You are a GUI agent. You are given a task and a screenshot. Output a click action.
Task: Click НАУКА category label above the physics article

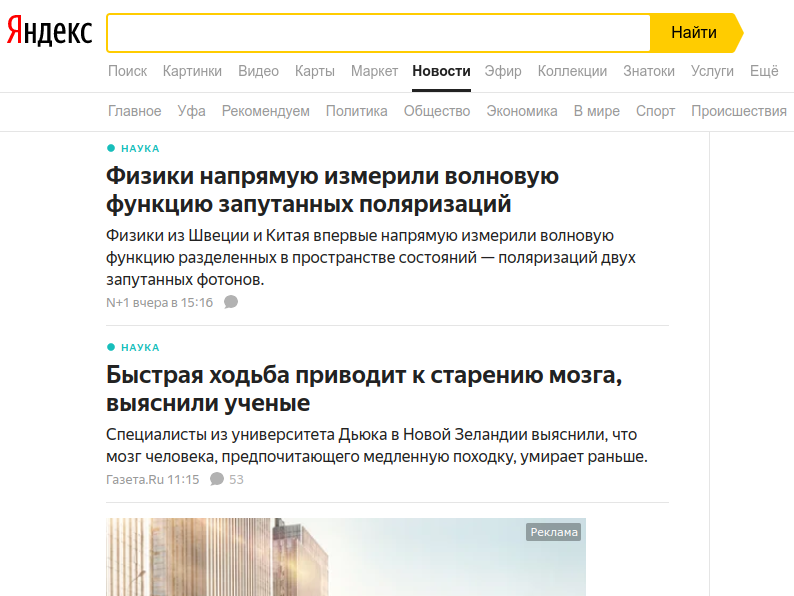tap(140, 148)
